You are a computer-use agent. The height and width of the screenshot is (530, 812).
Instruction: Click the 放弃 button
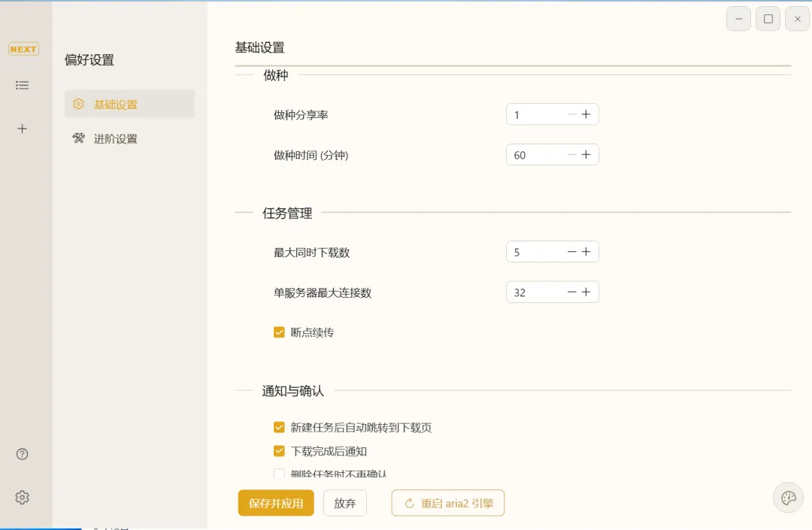click(345, 504)
